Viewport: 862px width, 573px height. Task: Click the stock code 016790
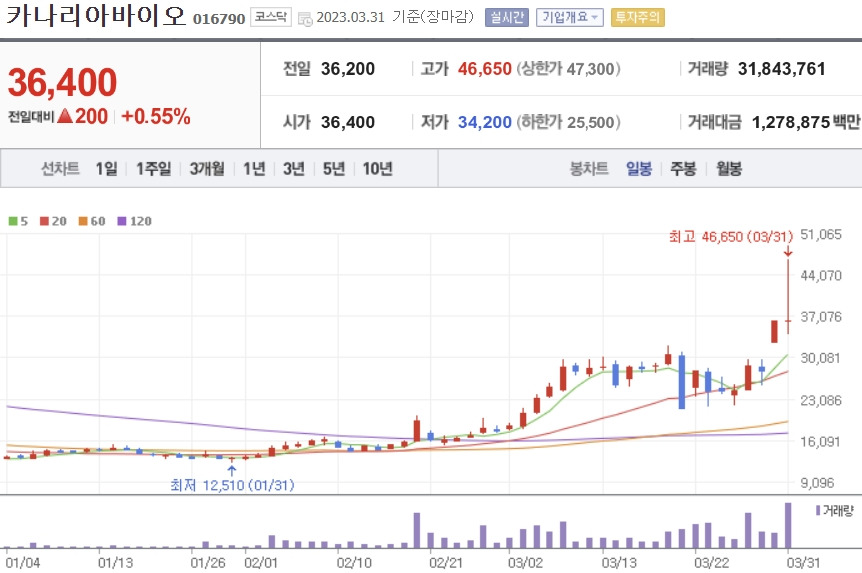(219, 19)
